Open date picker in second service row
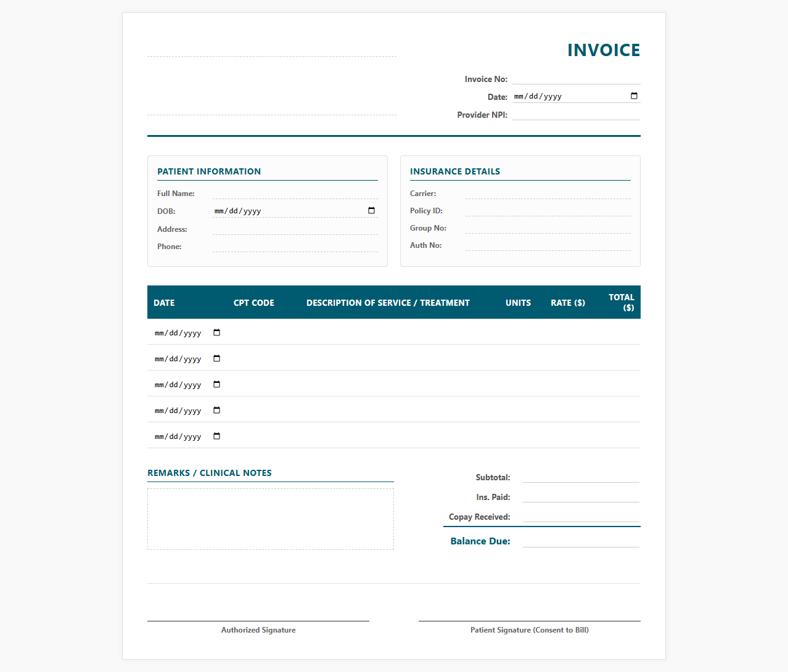The height and width of the screenshot is (672, 788). point(216,358)
